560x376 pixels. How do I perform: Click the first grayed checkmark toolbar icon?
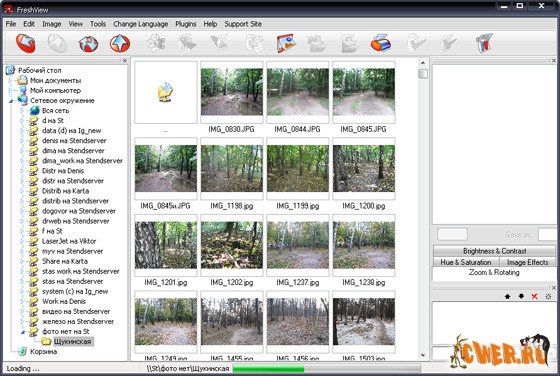(x=416, y=43)
